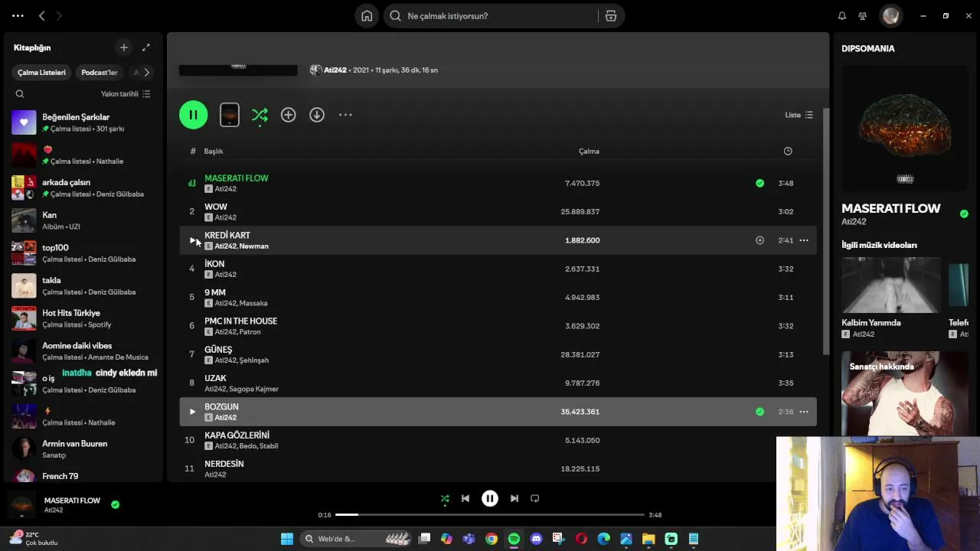Open Newman artist link under KREDİ KART

pos(254,246)
